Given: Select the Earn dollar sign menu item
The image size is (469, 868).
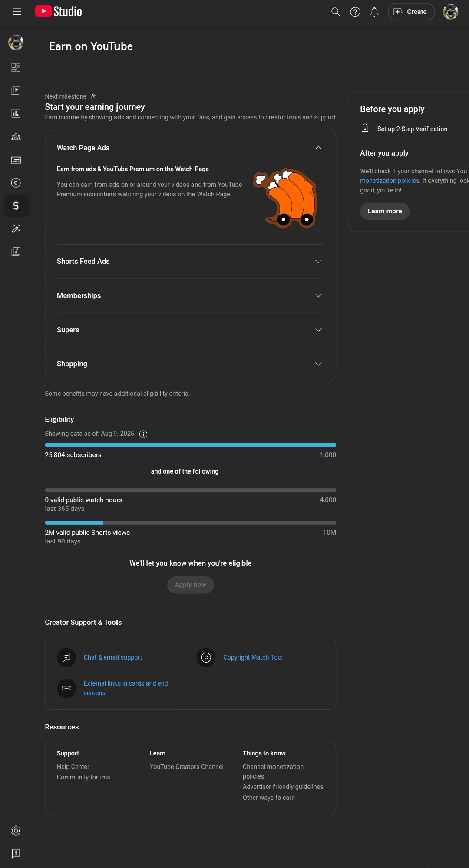Looking at the screenshot, I should click(16, 206).
